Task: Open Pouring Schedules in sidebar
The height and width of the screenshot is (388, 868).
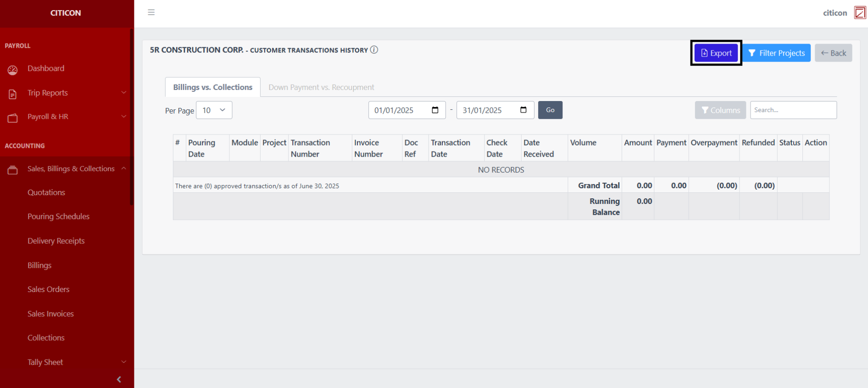Action: [x=58, y=216]
